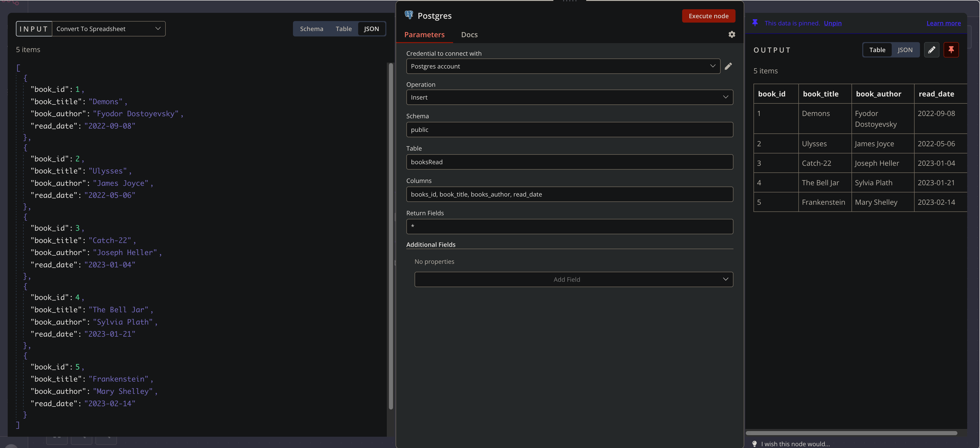
Task: Click the Postgres elephant logo in the node header
Action: pyautogui.click(x=409, y=15)
